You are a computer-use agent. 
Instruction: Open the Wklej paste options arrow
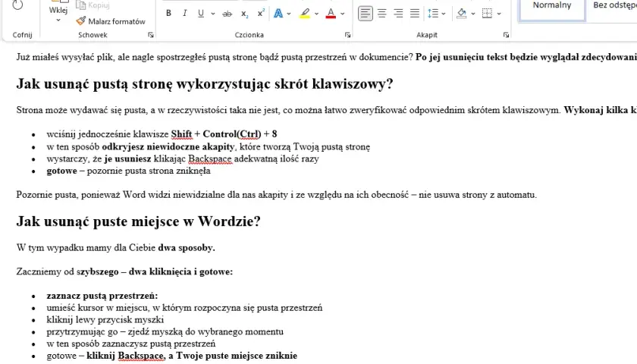[58, 20]
